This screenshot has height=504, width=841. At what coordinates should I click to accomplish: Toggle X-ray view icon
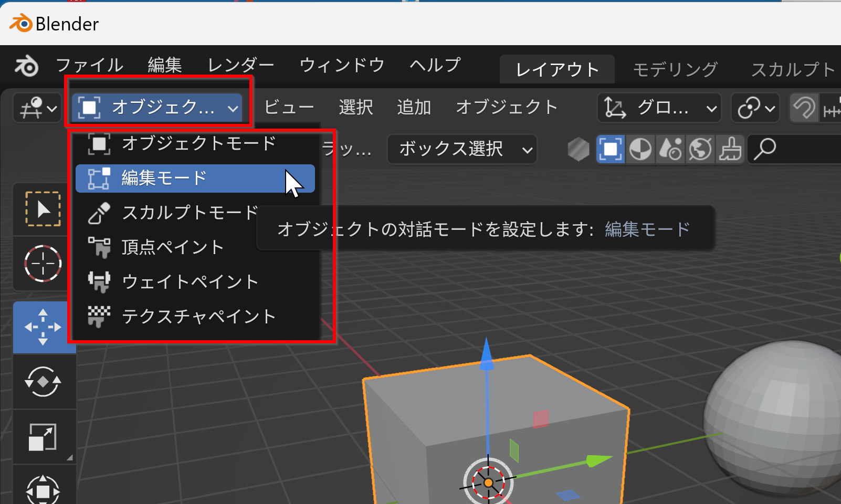pos(579,150)
